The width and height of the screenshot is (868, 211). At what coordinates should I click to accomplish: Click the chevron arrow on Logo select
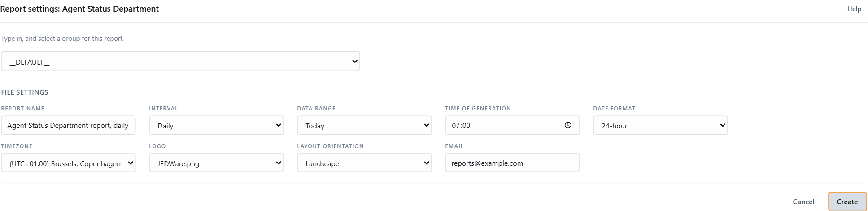coord(279,163)
